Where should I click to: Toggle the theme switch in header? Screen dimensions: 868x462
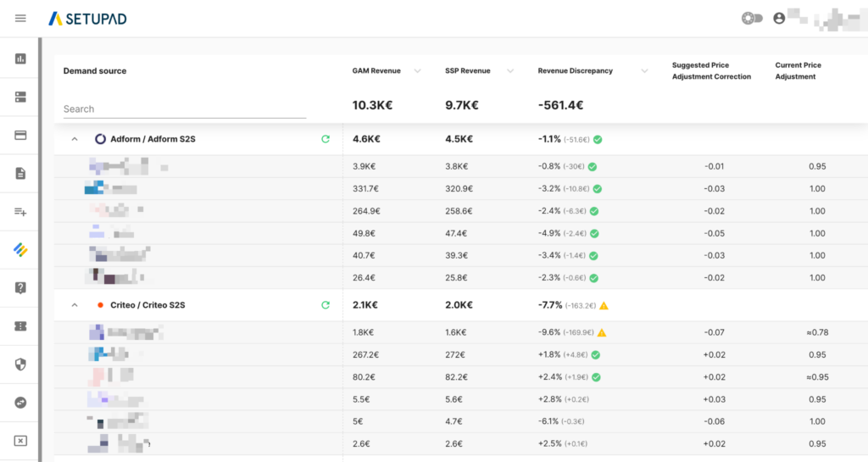pos(752,19)
